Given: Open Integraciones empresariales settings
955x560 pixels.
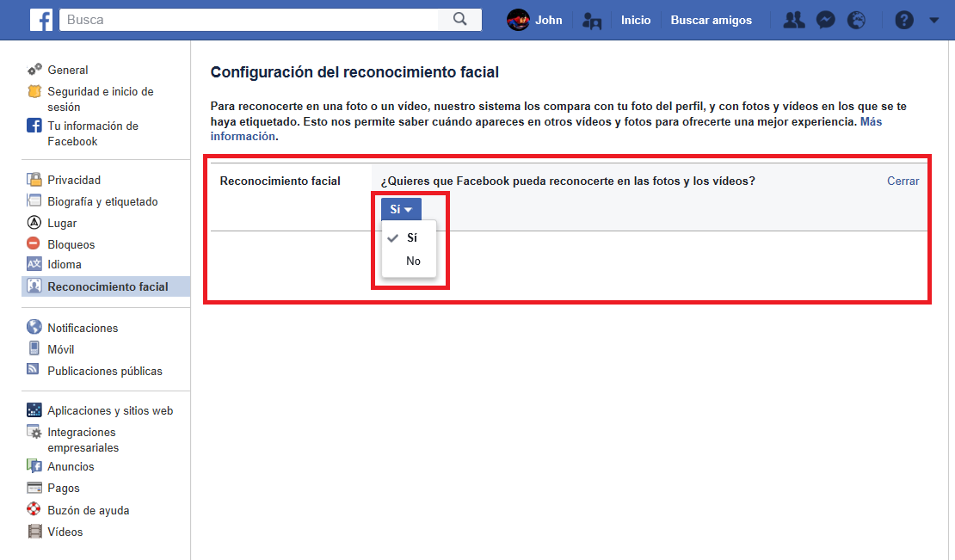Looking at the screenshot, I should (83, 440).
